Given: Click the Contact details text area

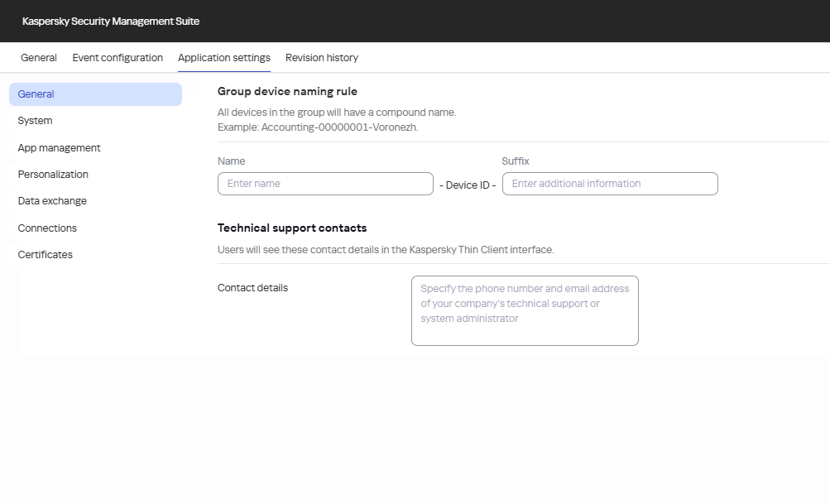Looking at the screenshot, I should pos(525,310).
